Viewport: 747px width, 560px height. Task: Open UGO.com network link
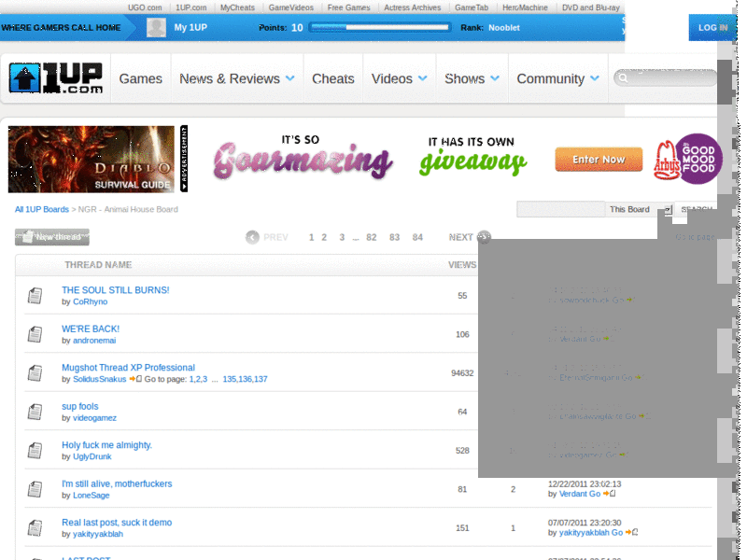pos(145,7)
